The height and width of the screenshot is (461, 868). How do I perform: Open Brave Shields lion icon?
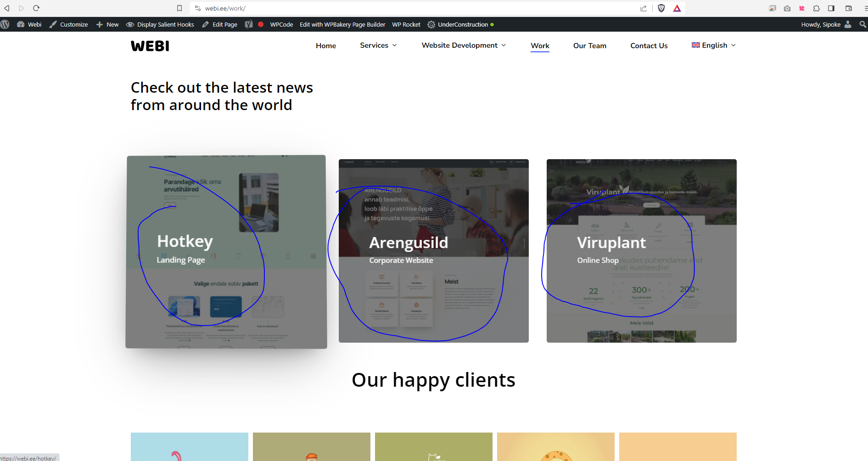coord(661,8)
